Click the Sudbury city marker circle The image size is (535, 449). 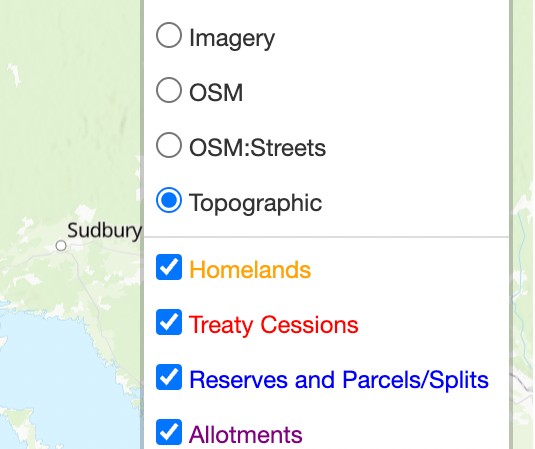[61, 245]
